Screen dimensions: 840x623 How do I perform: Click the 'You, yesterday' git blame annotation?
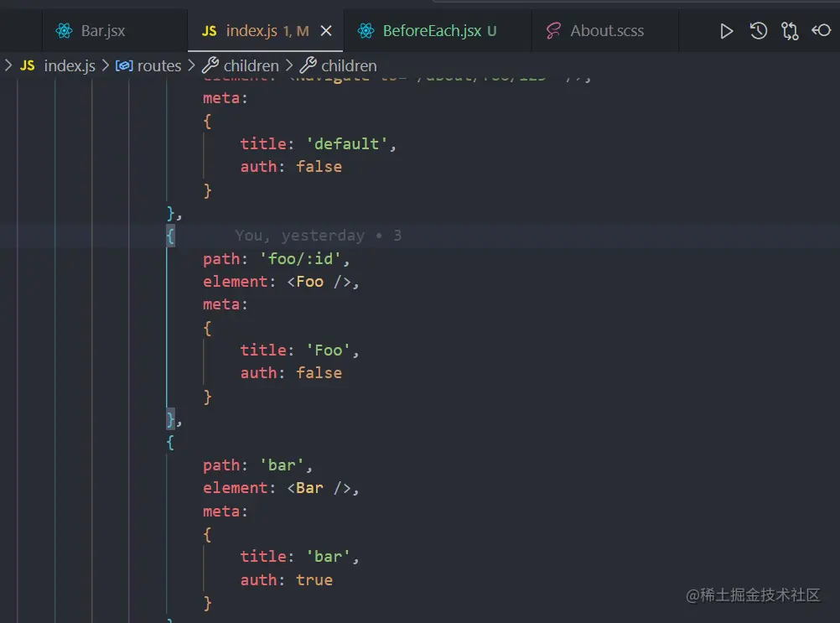click(x=319, y=235)
